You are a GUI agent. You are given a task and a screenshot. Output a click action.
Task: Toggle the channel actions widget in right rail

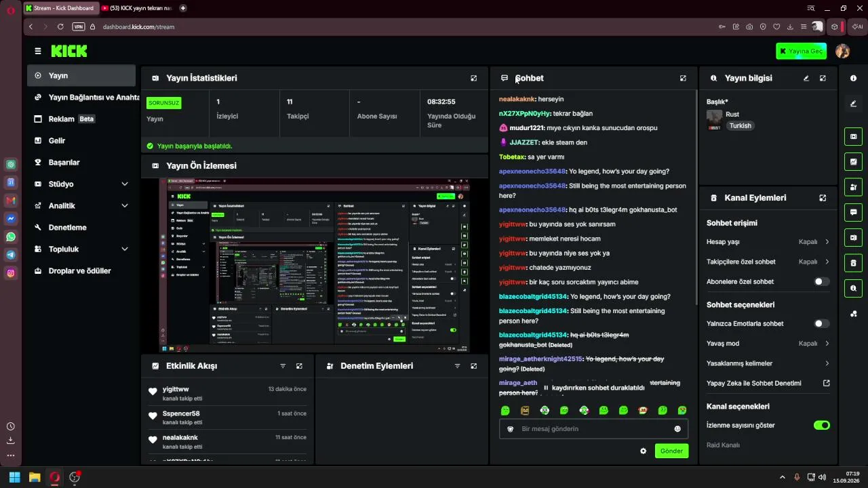(853, 263)
